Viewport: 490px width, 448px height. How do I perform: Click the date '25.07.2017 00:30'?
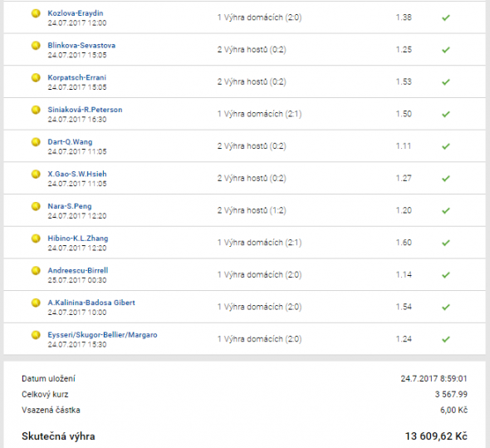77,280
